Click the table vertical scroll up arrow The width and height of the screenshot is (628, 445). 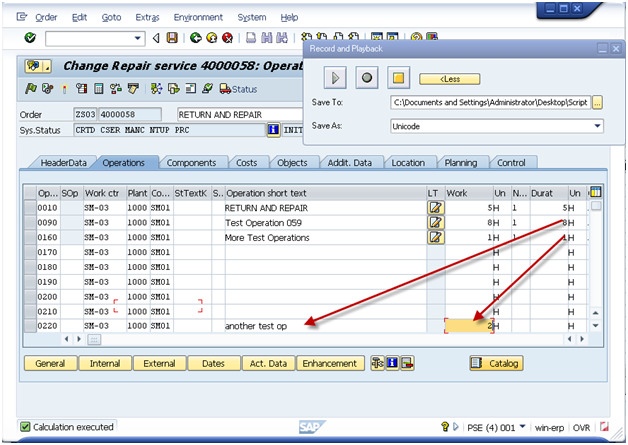(x=596, y=312)
